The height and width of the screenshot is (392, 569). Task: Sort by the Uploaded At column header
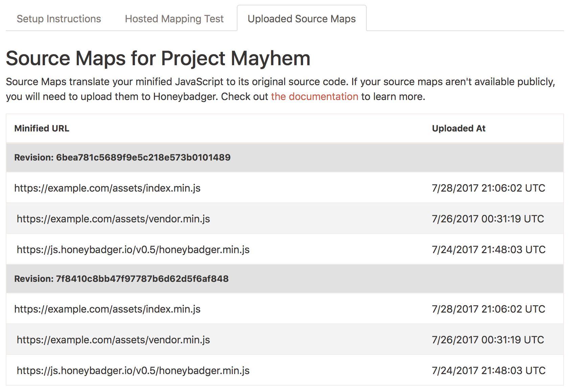coord(459,128)
